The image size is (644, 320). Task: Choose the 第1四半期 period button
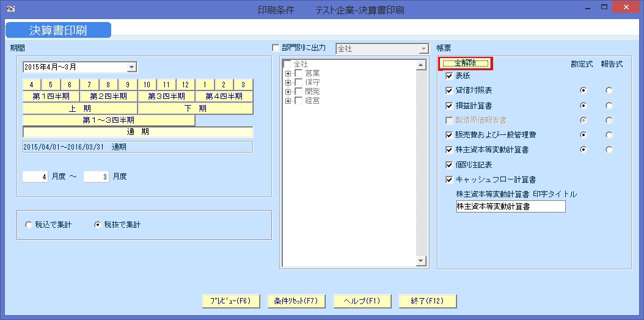51,96
